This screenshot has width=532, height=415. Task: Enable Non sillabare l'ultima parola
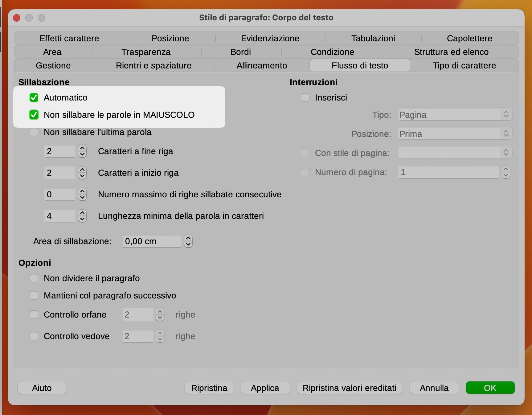(34, 132)
